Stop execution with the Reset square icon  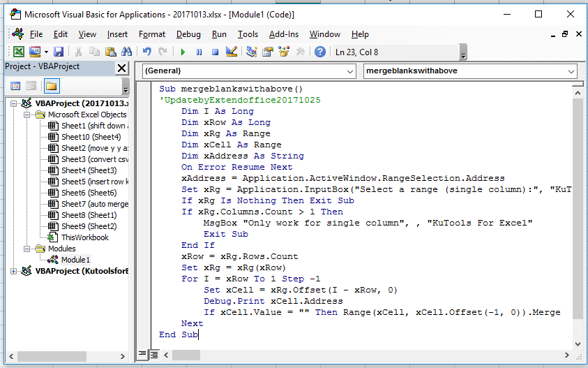(215, 52)
